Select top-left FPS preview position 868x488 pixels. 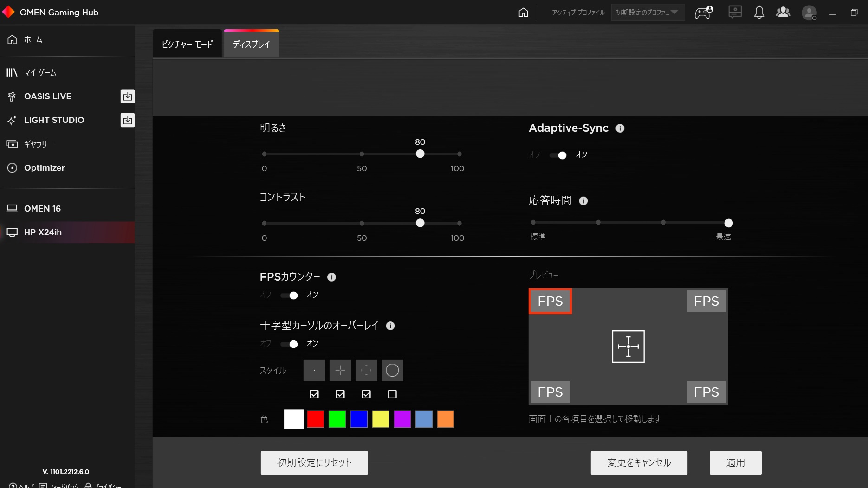tap(550, 301)
